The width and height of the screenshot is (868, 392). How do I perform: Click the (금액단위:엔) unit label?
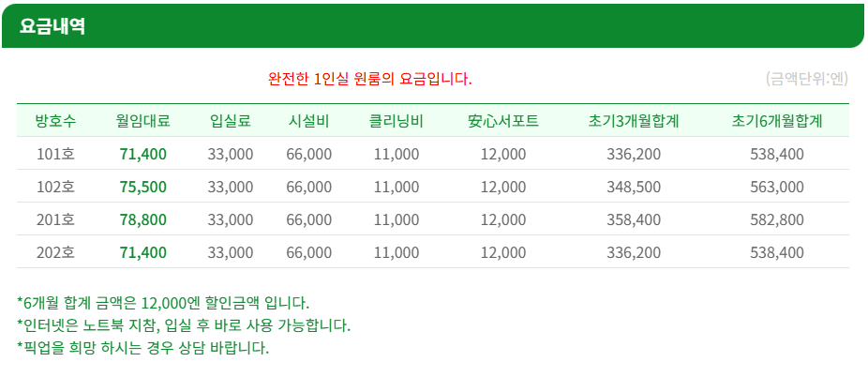point(806,78)
